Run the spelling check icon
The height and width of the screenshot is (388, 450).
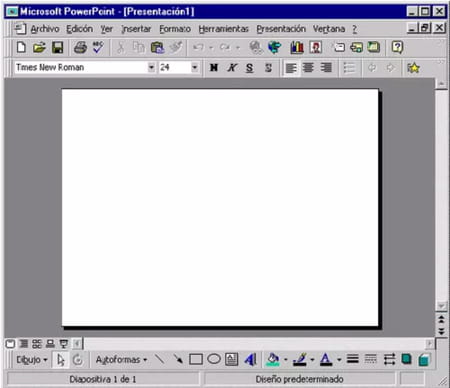(x=98, y=47)
